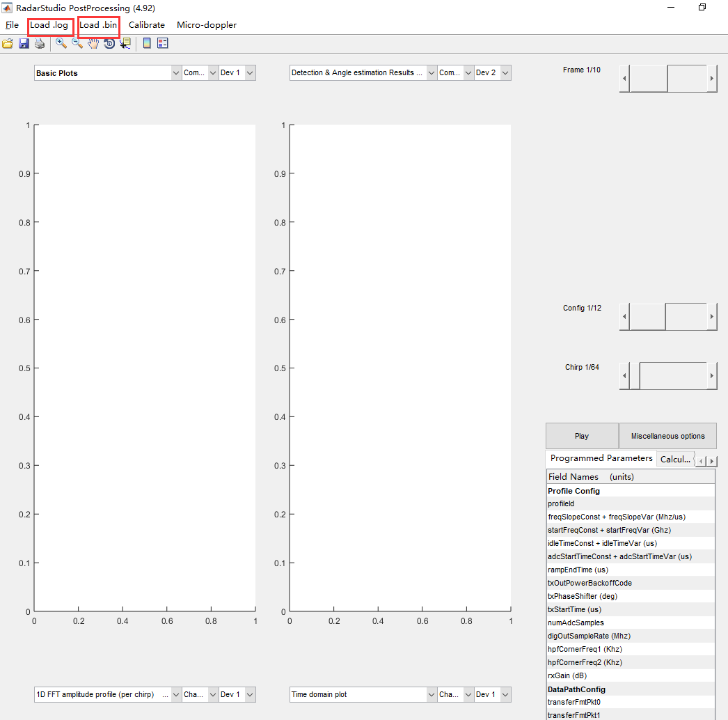This screenshot has width=728, height=720.
Task: Select the txOutPowerBackoffCode row
Action: point(631,583)
